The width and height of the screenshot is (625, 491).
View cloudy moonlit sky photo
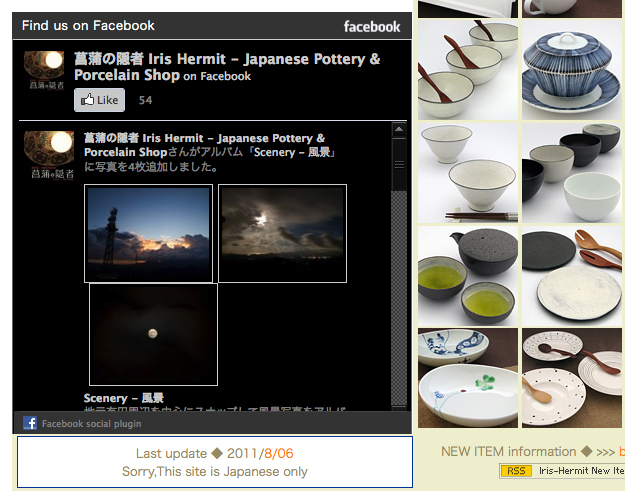[283, 234]
